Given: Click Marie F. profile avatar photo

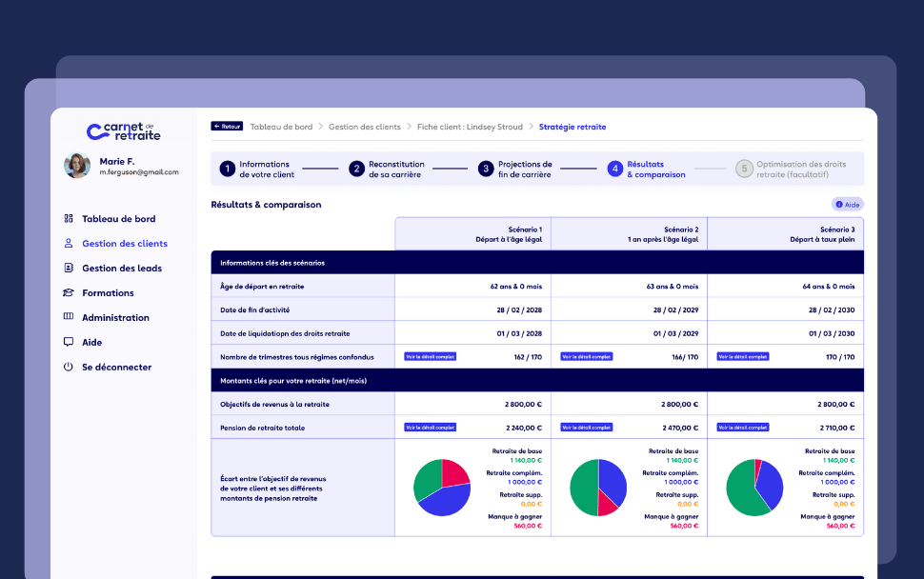Looking at the screenshot, I should click(x=77, y=166).
